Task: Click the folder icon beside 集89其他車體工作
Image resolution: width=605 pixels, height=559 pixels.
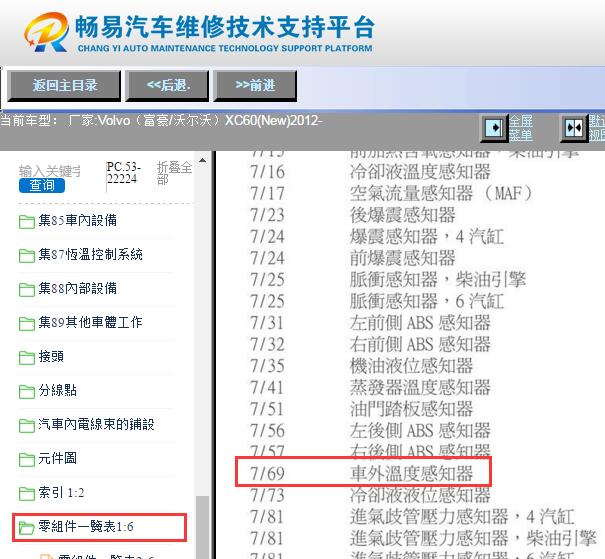Action: (x=27, y=324)
